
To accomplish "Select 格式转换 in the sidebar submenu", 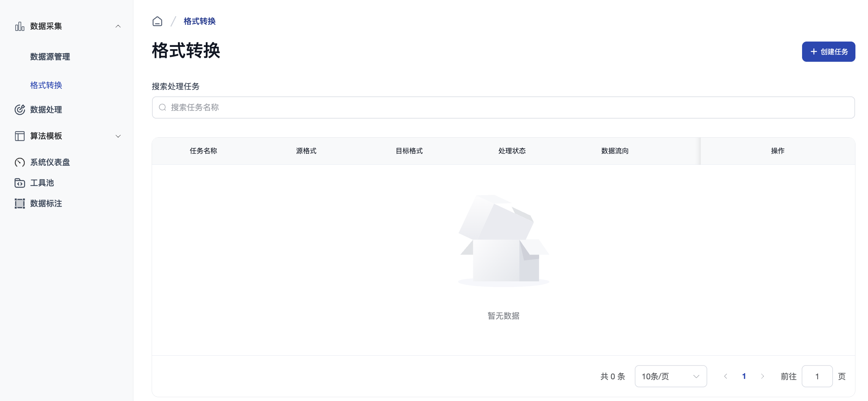I will (46, 85).
